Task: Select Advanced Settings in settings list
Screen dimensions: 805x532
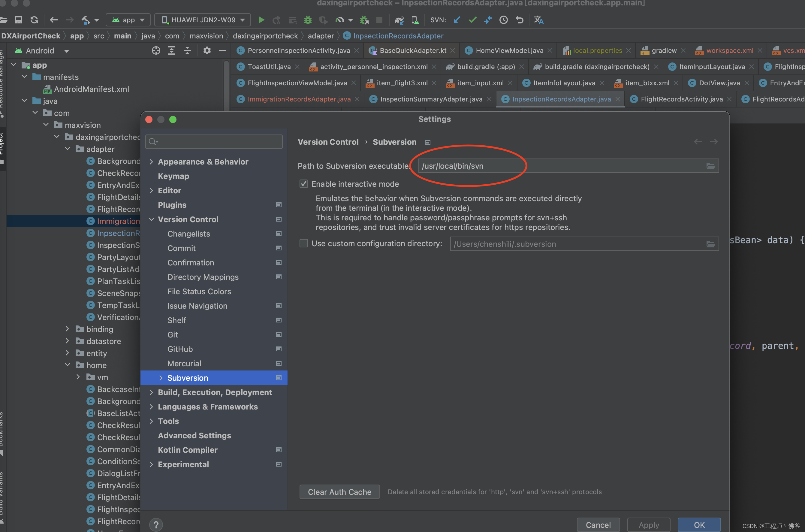Action: tap(194, 436)
